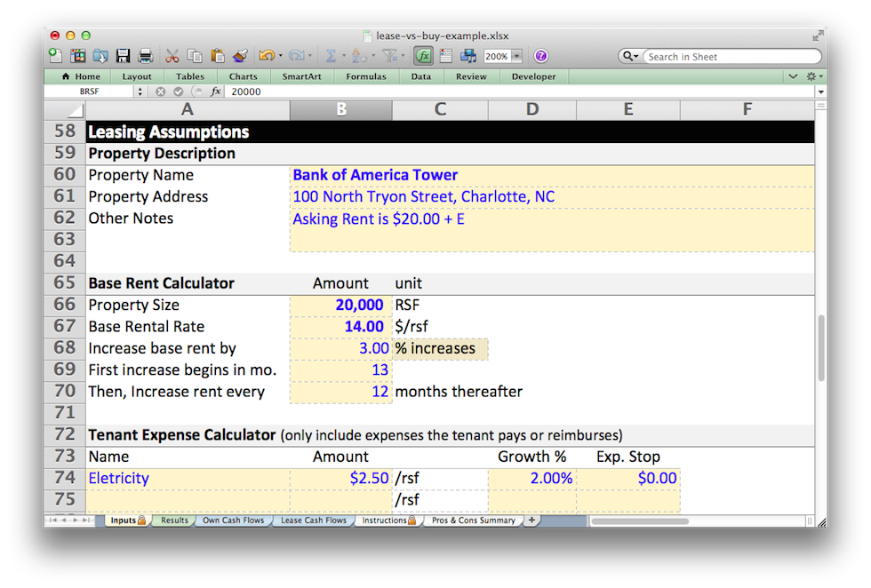The image size is (871, 588).
Task: Open the toolbar gear menu
Action: [812, 76]
